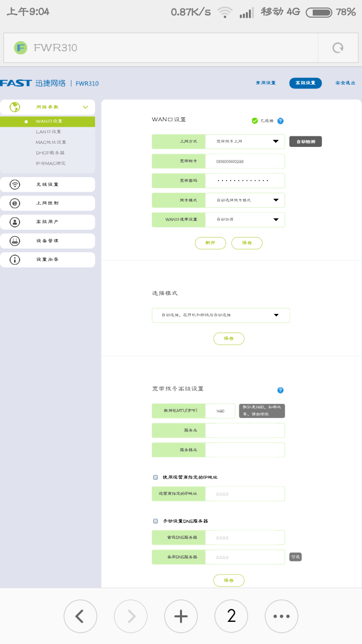Click the 设置向导 info icon
Viewport: 362px width, 644px height.
pos(15,260)
